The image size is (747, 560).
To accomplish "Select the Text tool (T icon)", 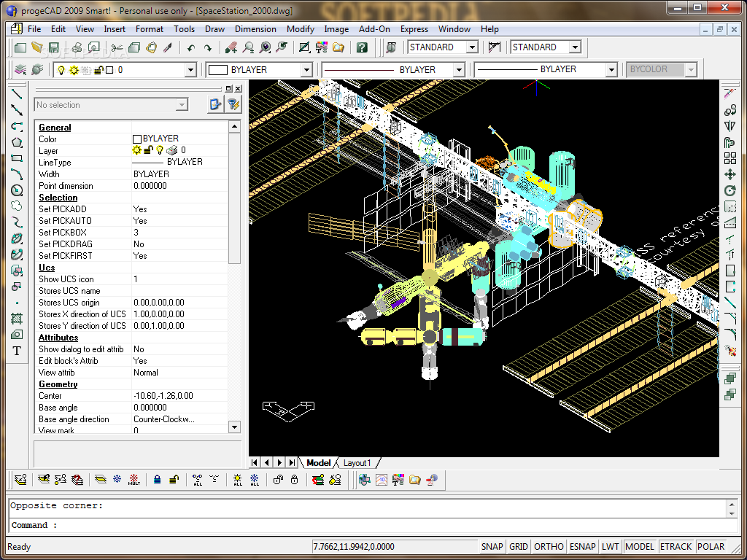I will click(x=17, y=351).
